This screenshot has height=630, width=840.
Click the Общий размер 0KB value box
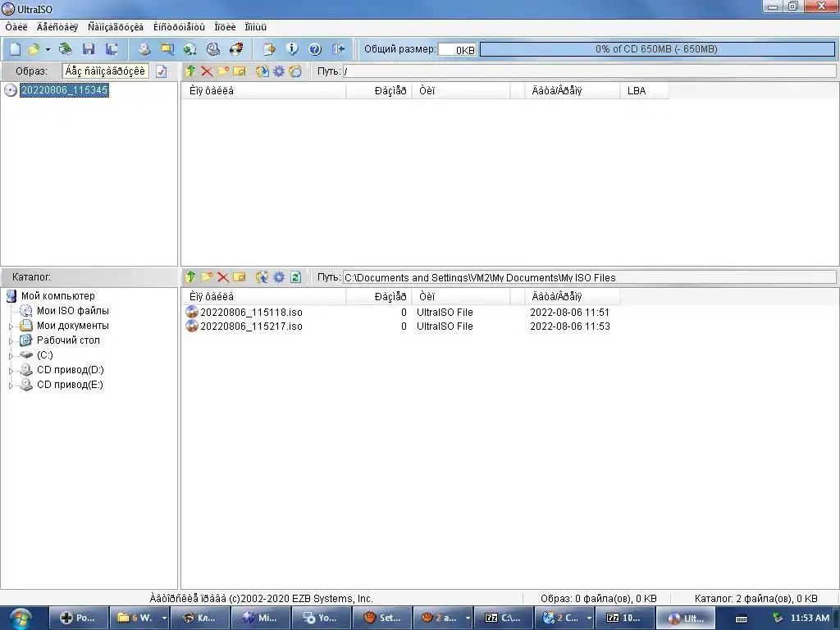(x=457, y=49)
